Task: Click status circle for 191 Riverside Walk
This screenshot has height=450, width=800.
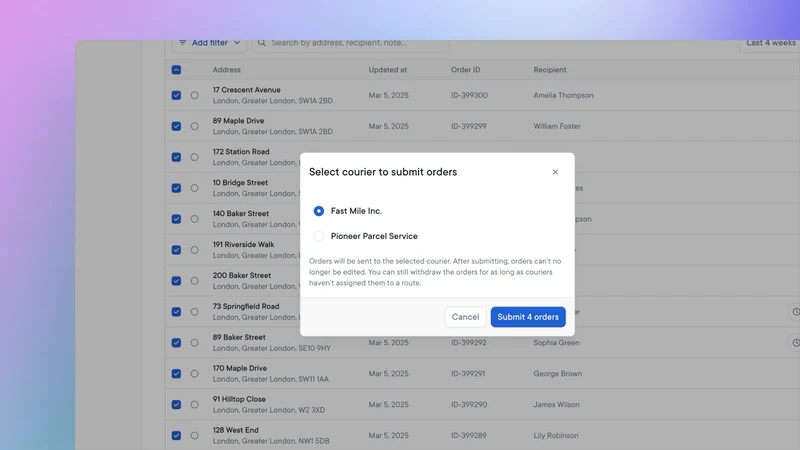Action: (x=194, y=250)
